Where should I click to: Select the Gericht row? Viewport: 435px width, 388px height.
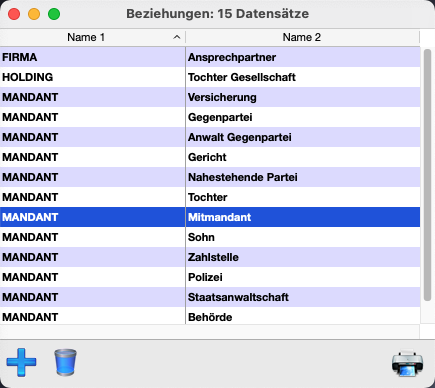tap(210, 157)
